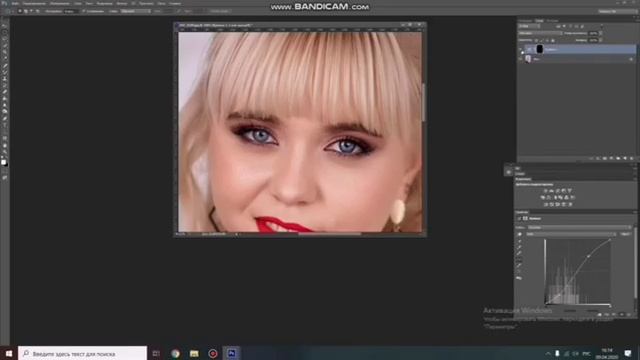Image resolution: width=640 pixels, height=360 pixels.
Task: Hide the Background layer
Action: pos(520,59)
